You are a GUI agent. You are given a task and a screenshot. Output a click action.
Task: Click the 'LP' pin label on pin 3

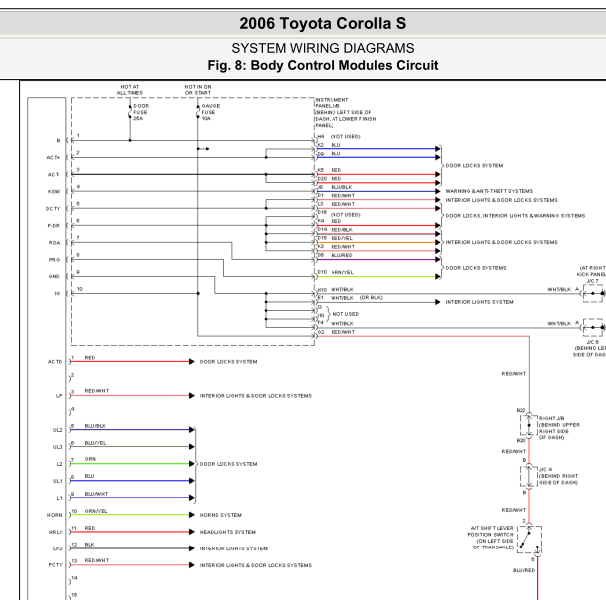pos(59,396)
